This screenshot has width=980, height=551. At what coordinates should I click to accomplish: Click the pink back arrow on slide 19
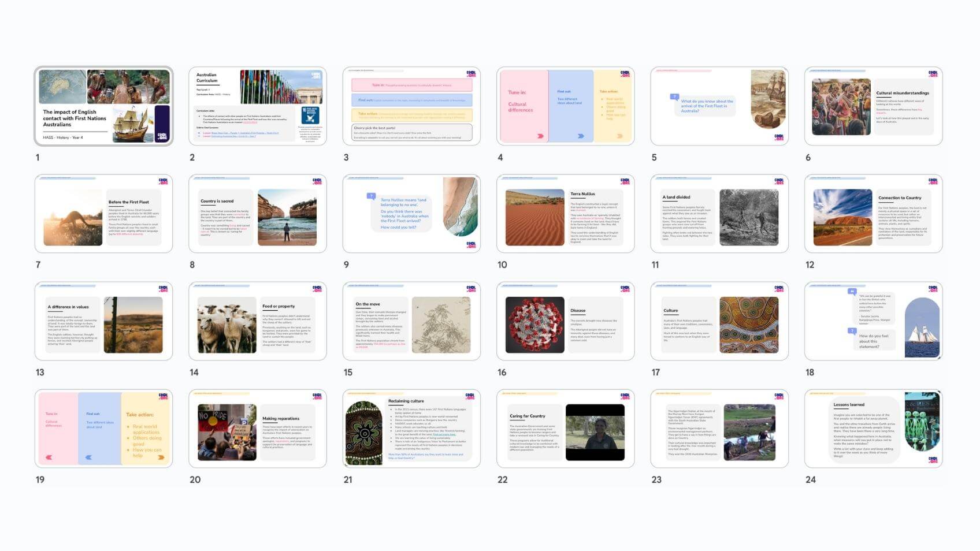[x=49, y=457]
